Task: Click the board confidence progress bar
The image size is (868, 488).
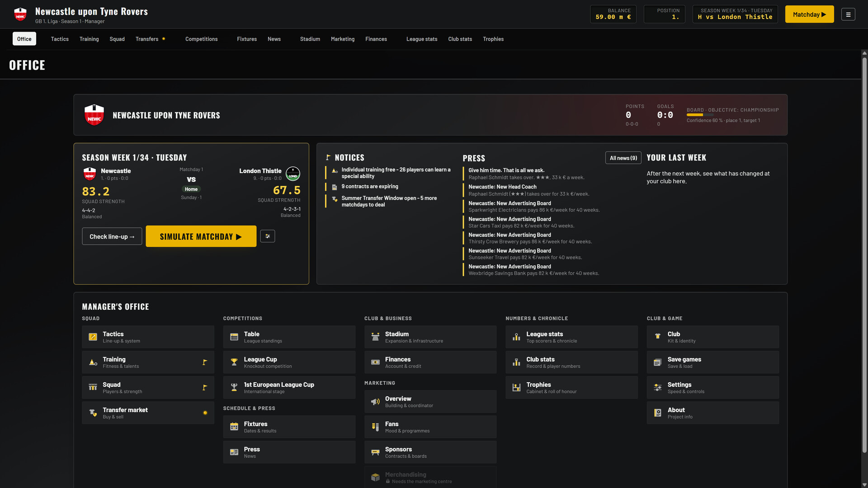Action: click(700, 115)
